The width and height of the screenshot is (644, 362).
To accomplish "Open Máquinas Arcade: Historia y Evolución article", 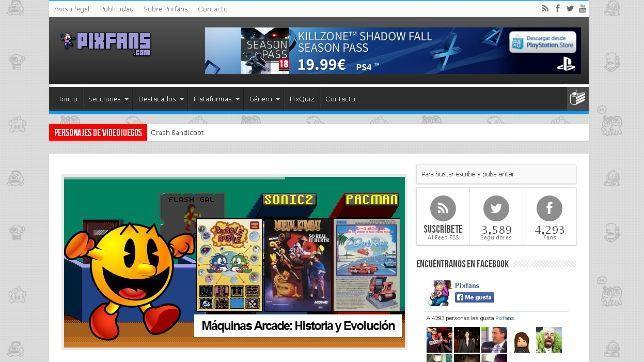I will (298, 325).
